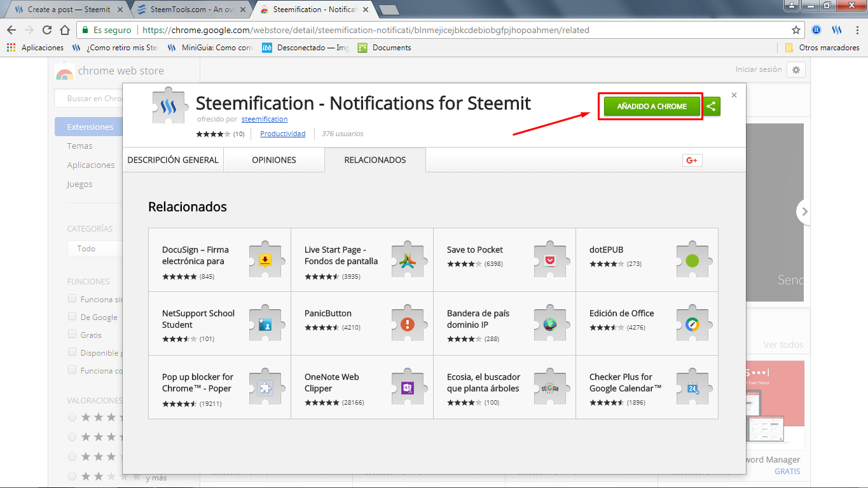
Task: Click the green Añadido a Chrome button
Action: [652, 106]
